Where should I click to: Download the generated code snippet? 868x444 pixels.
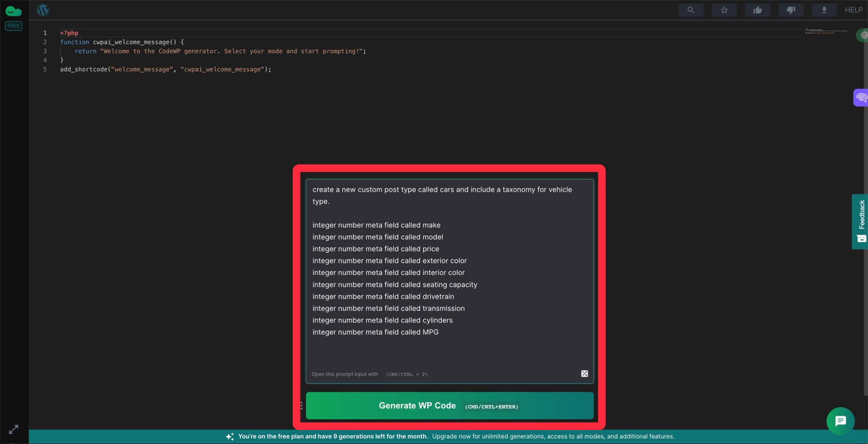824,10
